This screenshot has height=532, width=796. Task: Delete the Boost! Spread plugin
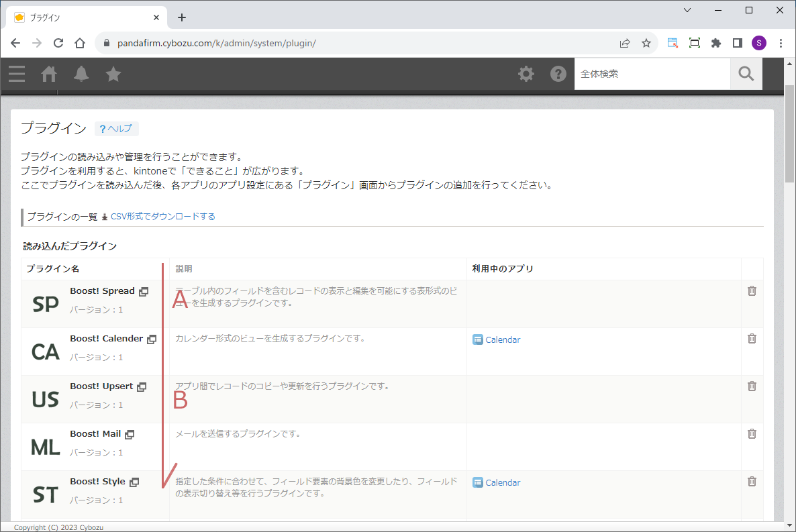pos(752,290)
